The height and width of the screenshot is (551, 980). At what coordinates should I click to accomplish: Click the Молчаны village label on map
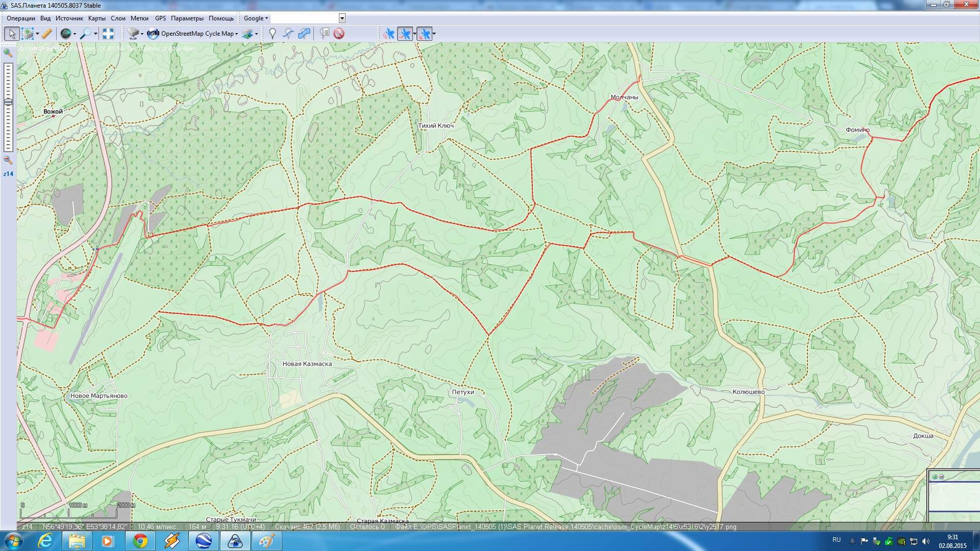[624, 97]
